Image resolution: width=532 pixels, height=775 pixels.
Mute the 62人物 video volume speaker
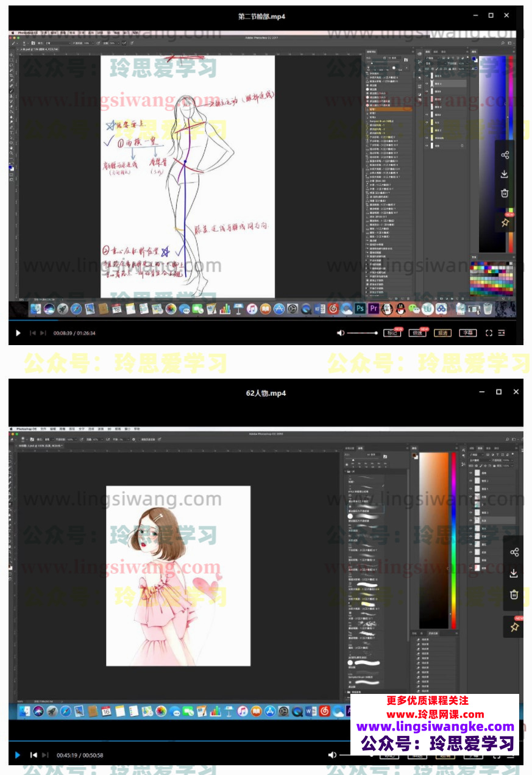(332, 755)
